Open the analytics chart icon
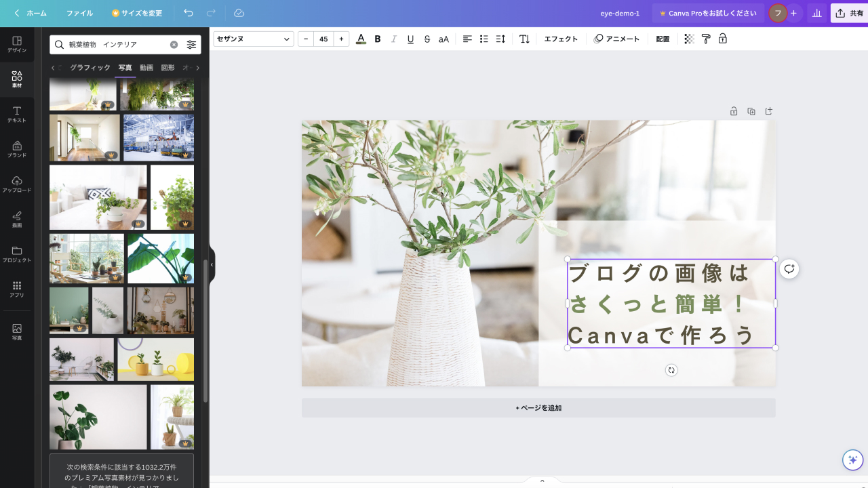The height and width of the screenshot is (488, 868). (x=816, y=13)
